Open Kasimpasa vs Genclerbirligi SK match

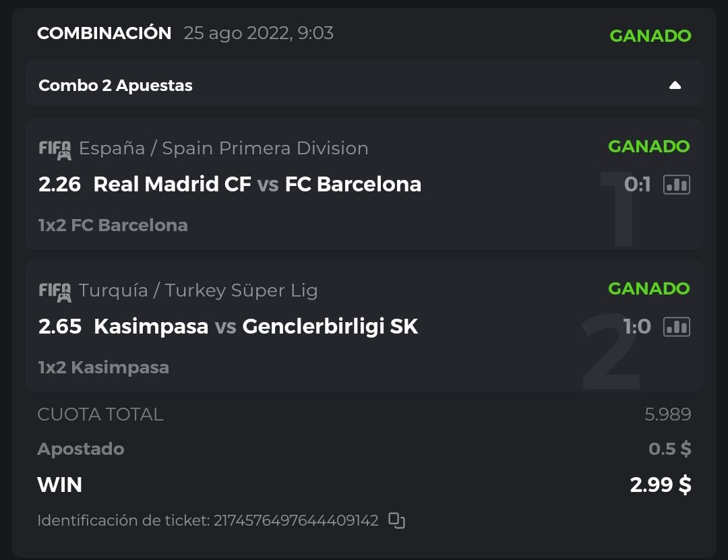click(255, 327)
